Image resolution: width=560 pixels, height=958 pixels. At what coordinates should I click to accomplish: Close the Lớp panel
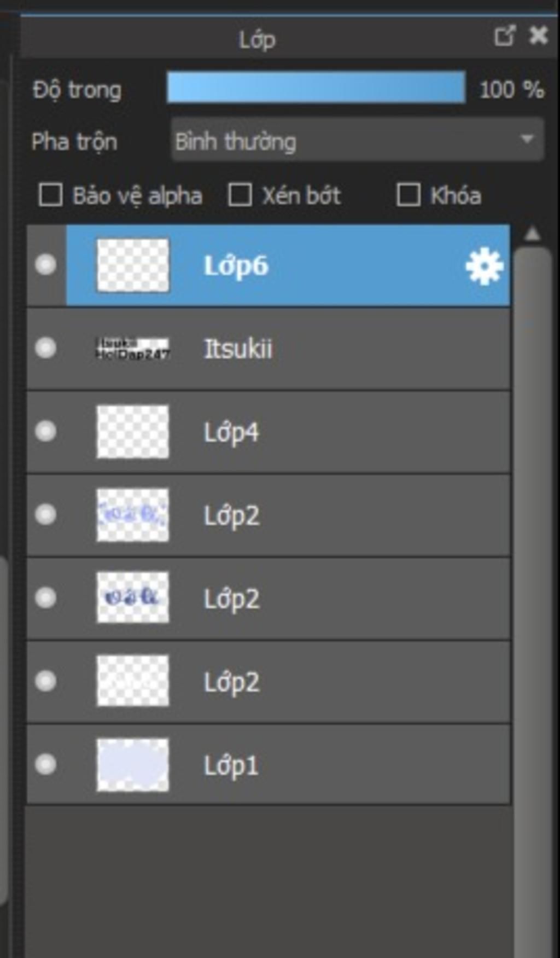[539, 36]
